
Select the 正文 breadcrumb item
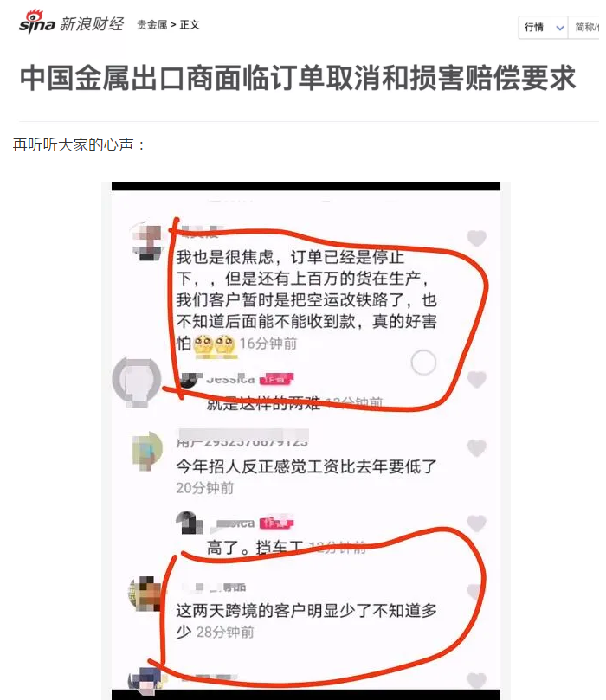pos(190,25)
